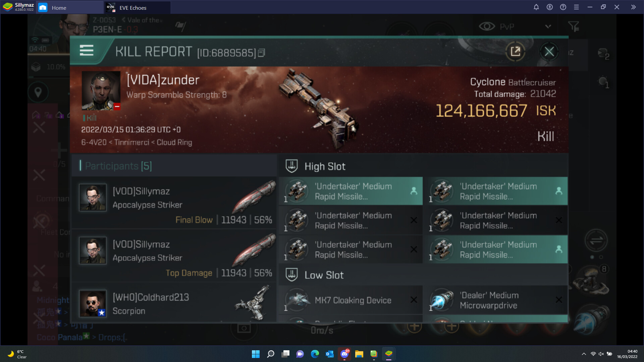Expand the PvP overview dropdown
Image resolution: width=644 pixels, height=362 pixels.
click(548, 26)
